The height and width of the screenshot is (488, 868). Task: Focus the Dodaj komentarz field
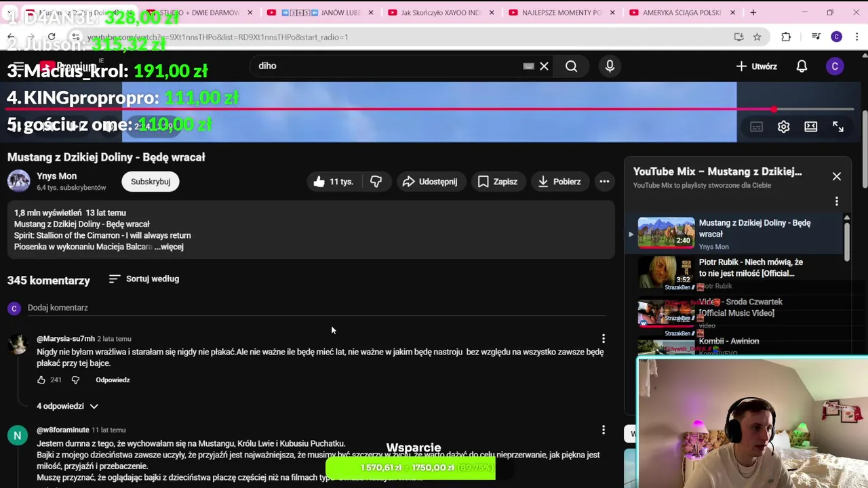(x=317, y=308)
